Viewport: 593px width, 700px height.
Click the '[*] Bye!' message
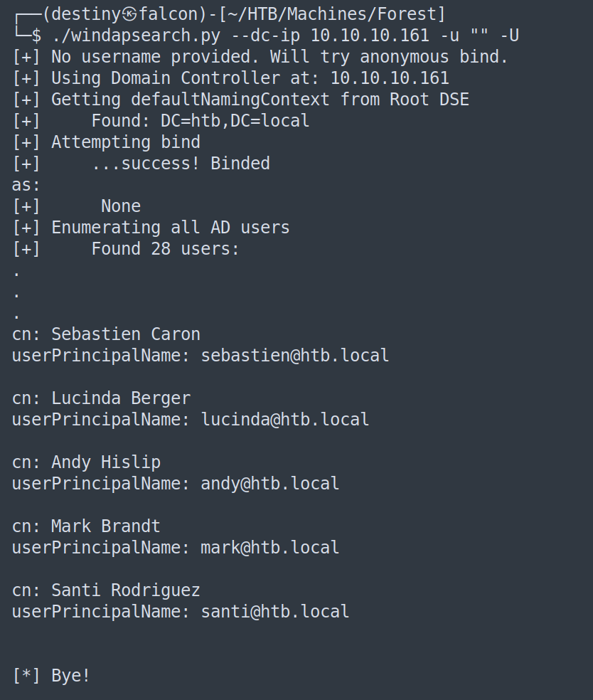pos(51,676)
